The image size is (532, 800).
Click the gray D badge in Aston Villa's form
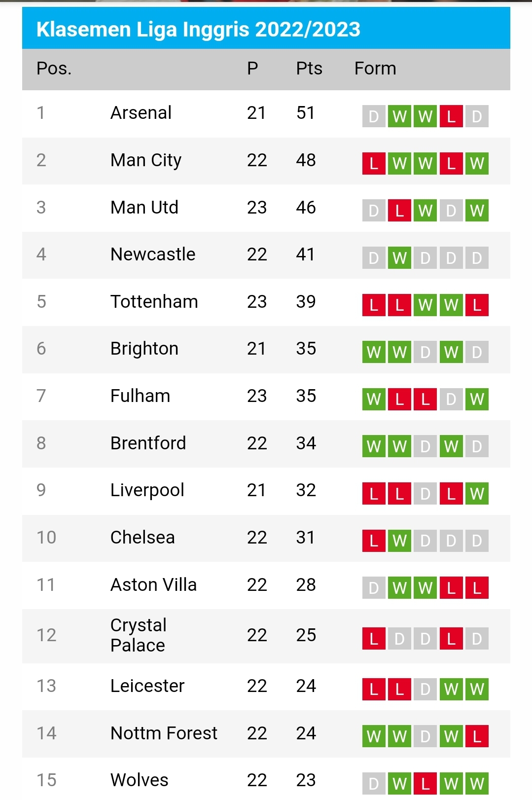click(374, 588)
